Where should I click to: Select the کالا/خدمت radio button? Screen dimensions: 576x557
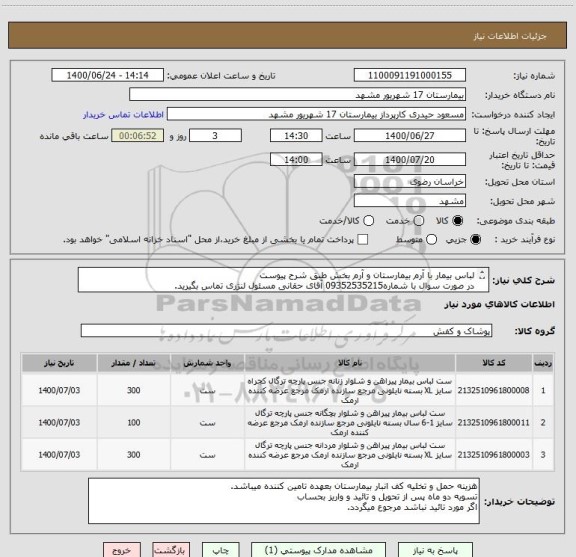(368, 221)
